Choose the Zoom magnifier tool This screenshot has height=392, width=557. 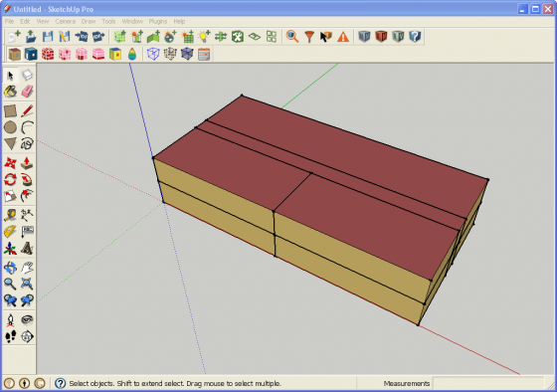[10, 284]
